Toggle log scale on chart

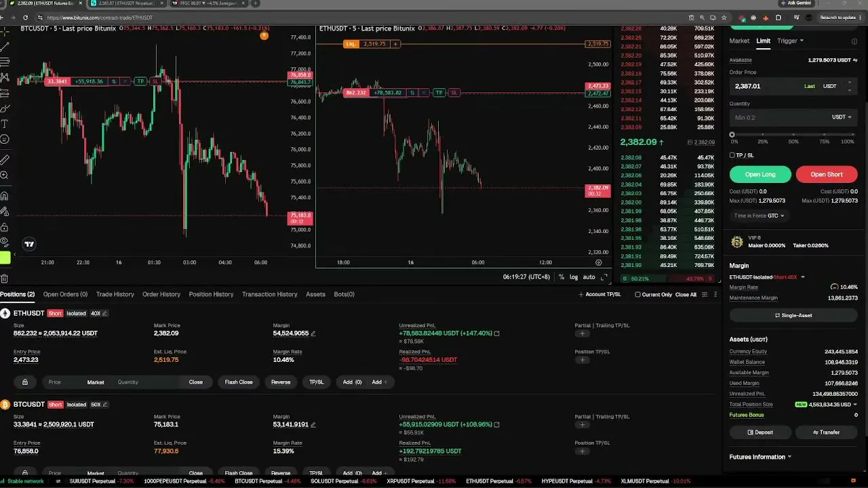[x=574, y=277]
